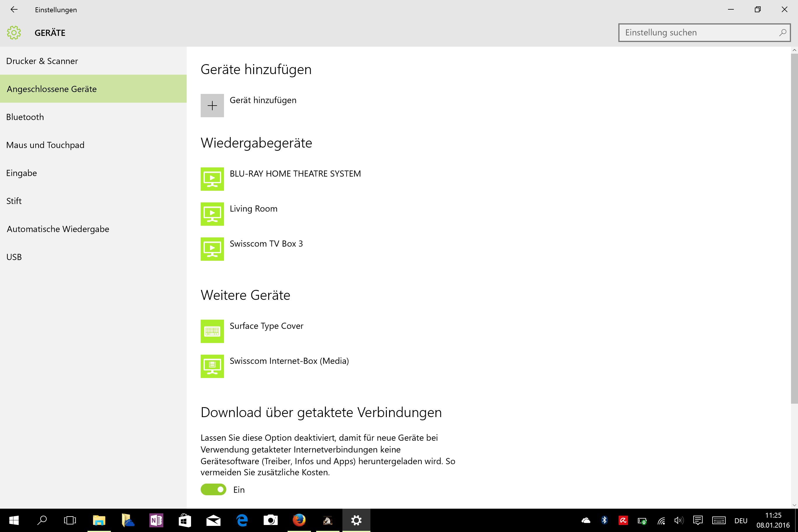Click the scrollbar up arrow
This screenshot has width=798, height=532.
[794, 50]
